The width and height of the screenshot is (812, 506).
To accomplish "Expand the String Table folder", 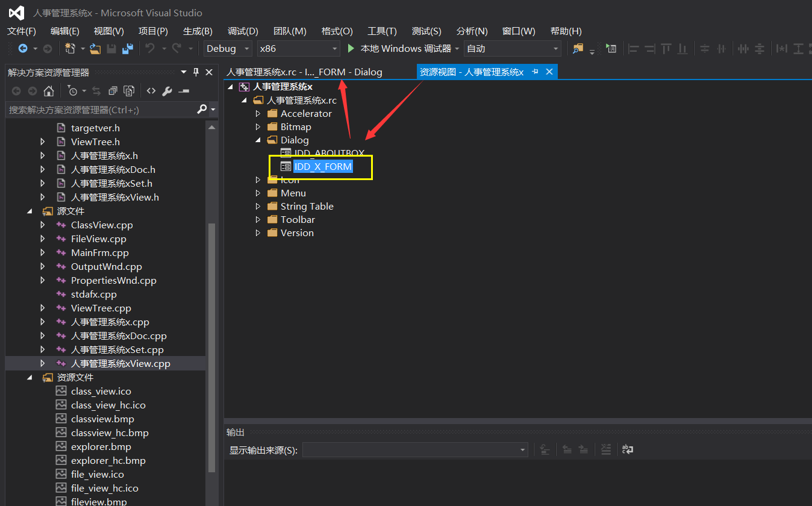I will 258,206.
